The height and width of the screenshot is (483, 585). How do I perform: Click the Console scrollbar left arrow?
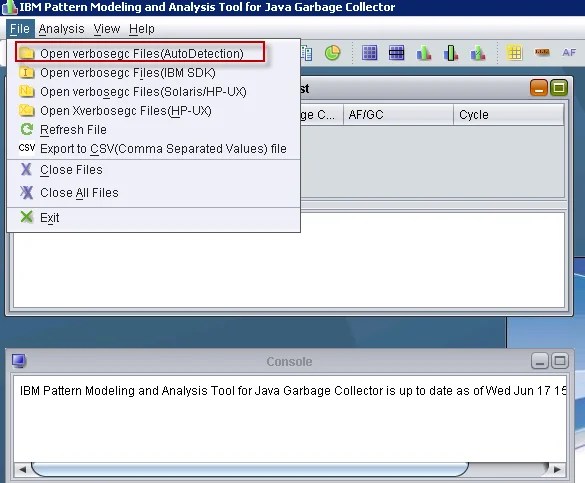coord(22,469)
